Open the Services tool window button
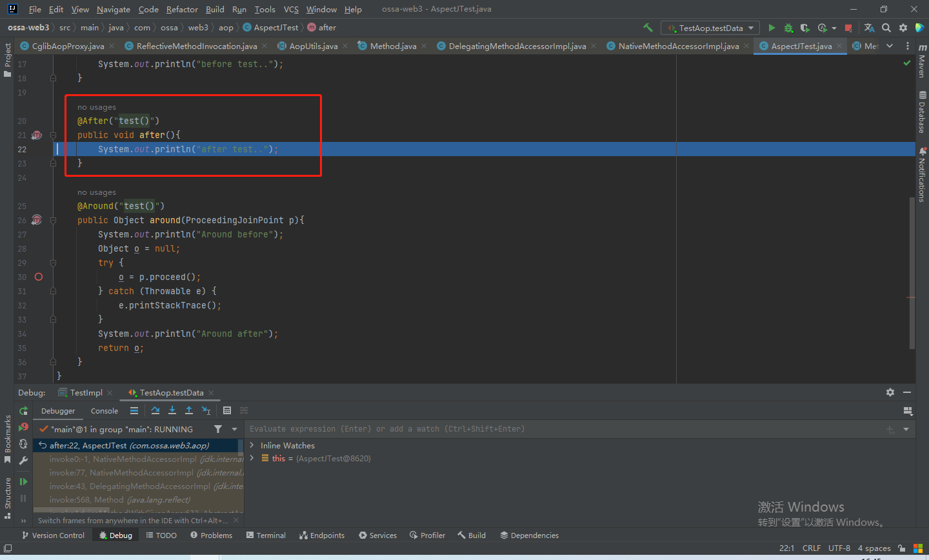Image resolution: width=929 pixels, height=560 pixels. coord(377,535)
